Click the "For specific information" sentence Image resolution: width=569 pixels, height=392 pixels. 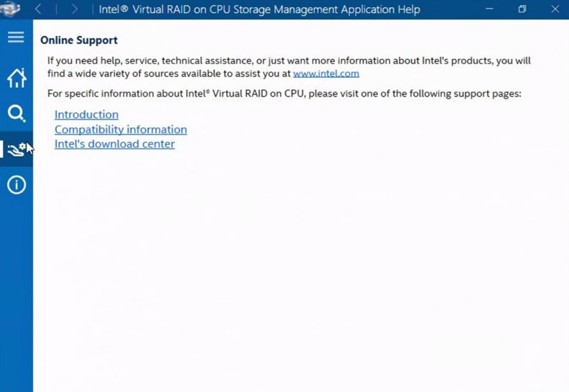point(284,94)
